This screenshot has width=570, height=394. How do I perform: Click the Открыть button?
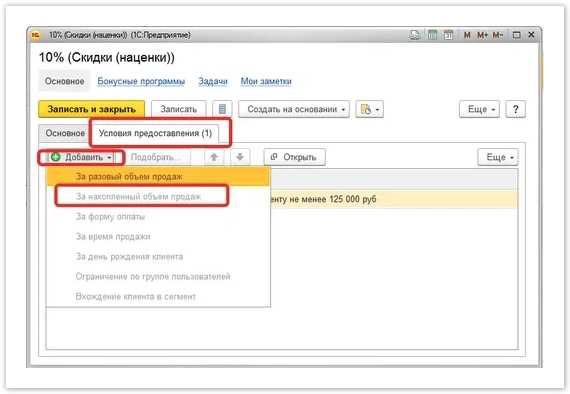coord(294,157)
